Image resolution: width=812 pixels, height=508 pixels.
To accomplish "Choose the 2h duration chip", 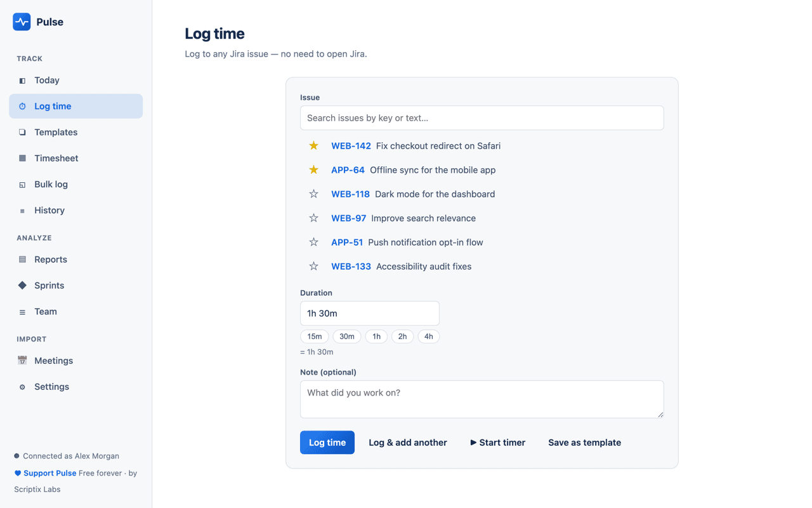I will 403,337.
